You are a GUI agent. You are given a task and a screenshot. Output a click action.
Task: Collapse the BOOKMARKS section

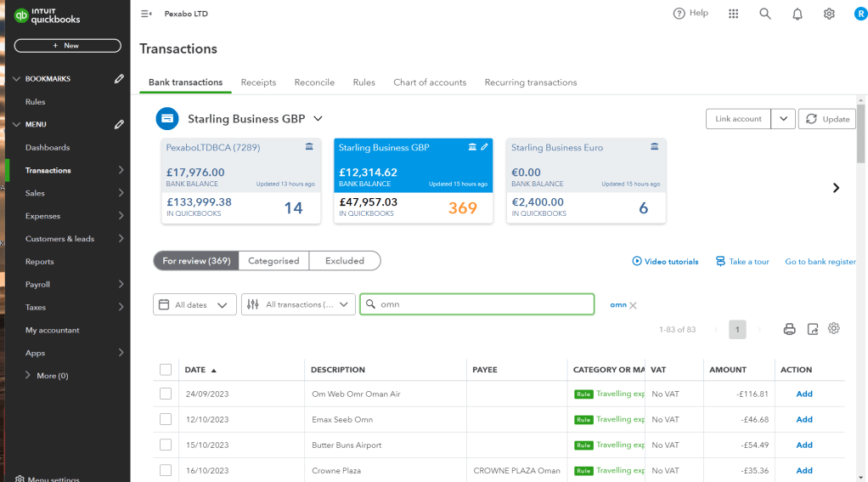tap(17, 79)
